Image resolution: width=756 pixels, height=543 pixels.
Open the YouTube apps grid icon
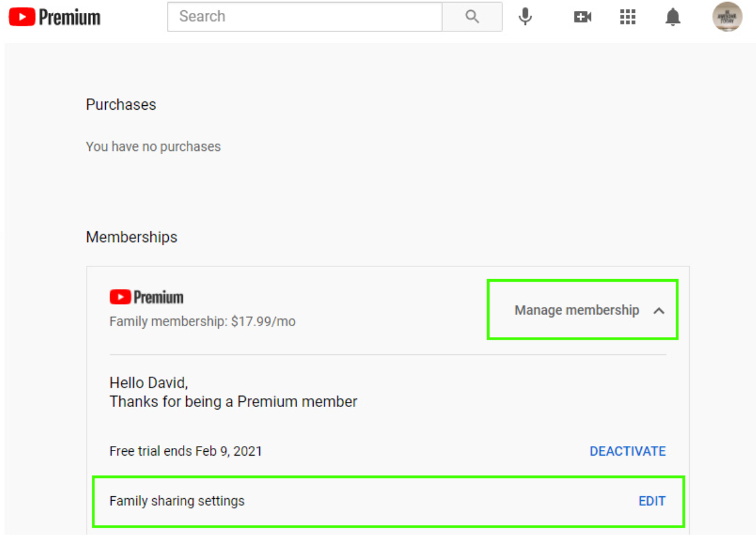[627, 17]
